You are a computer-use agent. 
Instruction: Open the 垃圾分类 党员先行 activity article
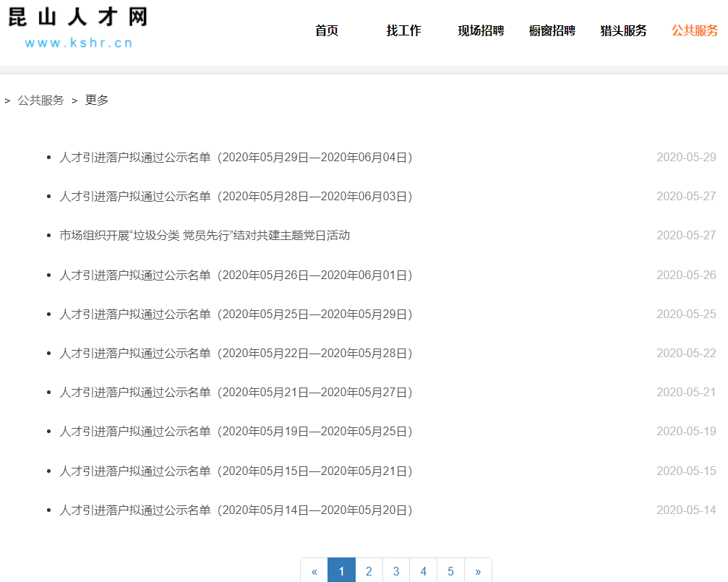pyautogui.click(x=205, y=235)
